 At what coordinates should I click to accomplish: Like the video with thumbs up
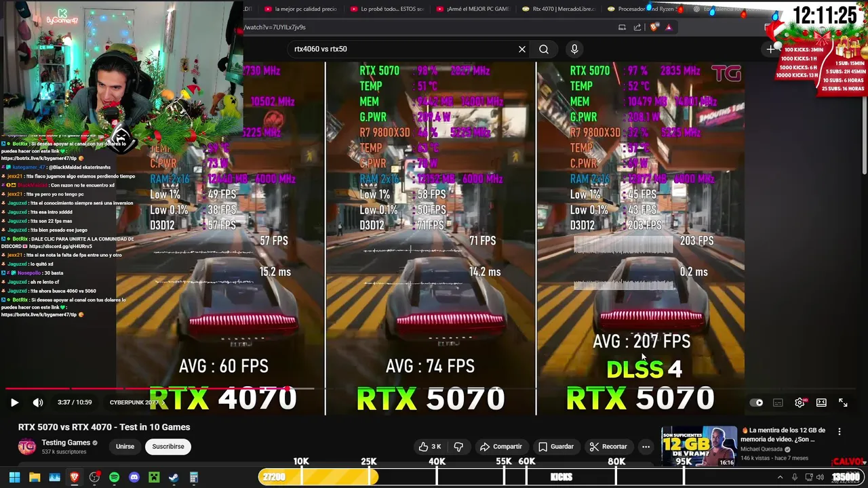click(x=430, y=447)
